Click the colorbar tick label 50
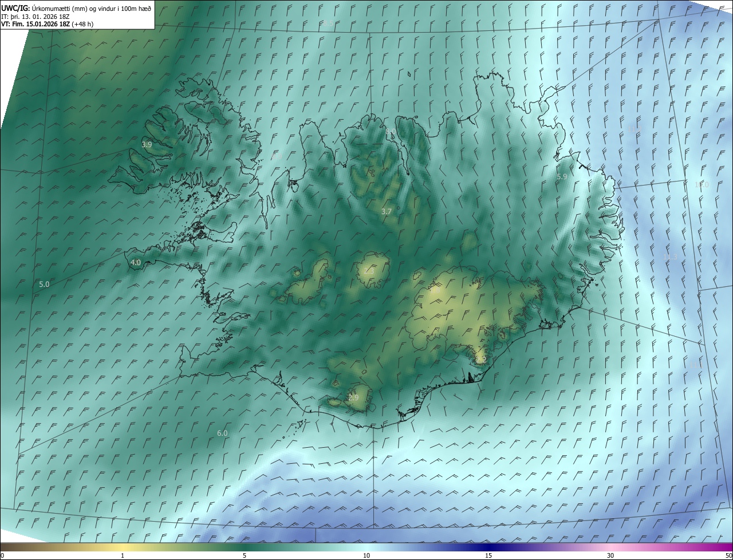 click(x=728, y=555)
